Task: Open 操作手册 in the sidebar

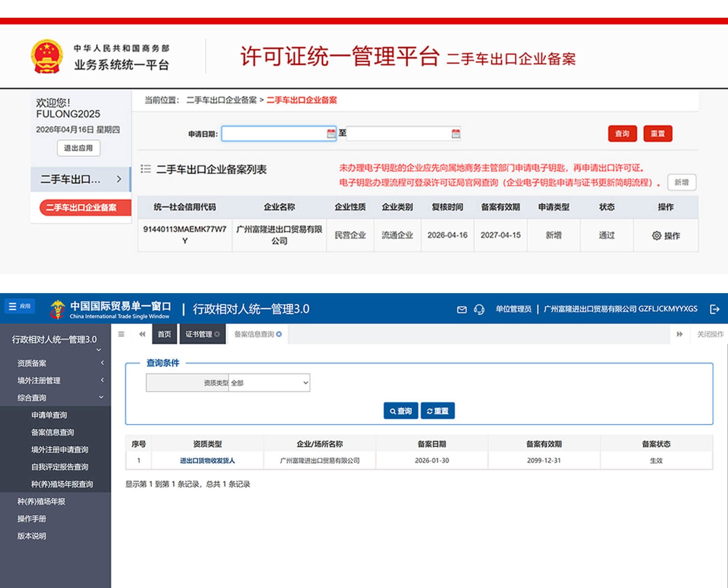Action: click(x=32, y=518)
